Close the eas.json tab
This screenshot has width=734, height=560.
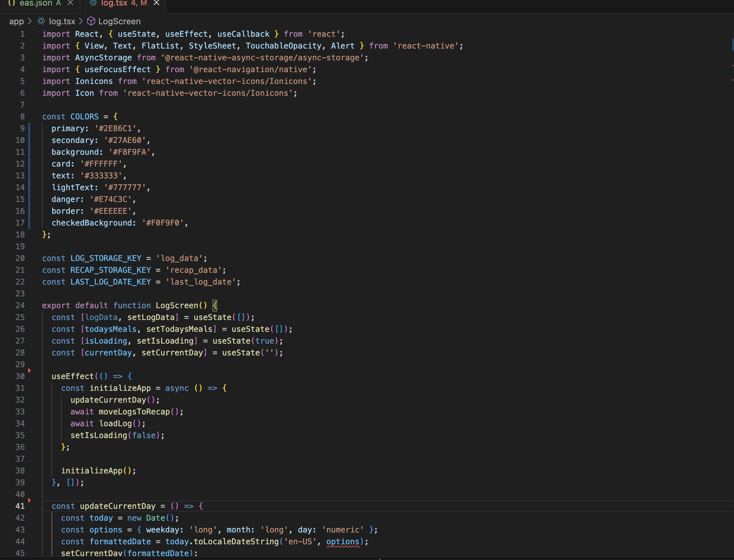tap(71, 3)
